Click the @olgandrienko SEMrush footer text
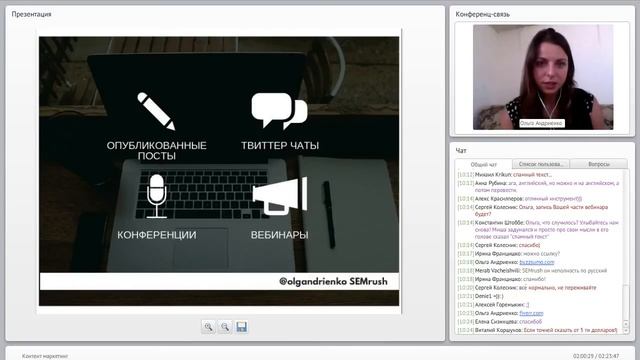Image resolution: width=640 pixels, height=360 pixels. pyautogui.click(x=333, y=281)
